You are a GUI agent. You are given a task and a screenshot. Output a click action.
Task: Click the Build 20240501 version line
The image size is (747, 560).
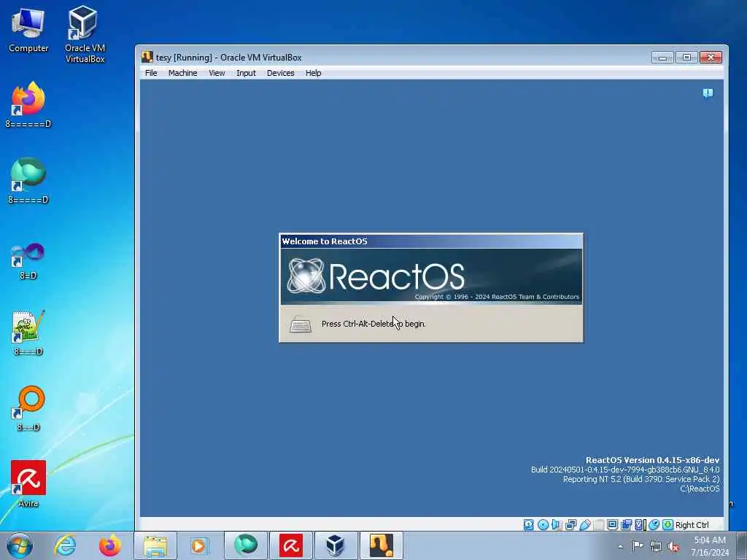625,470
